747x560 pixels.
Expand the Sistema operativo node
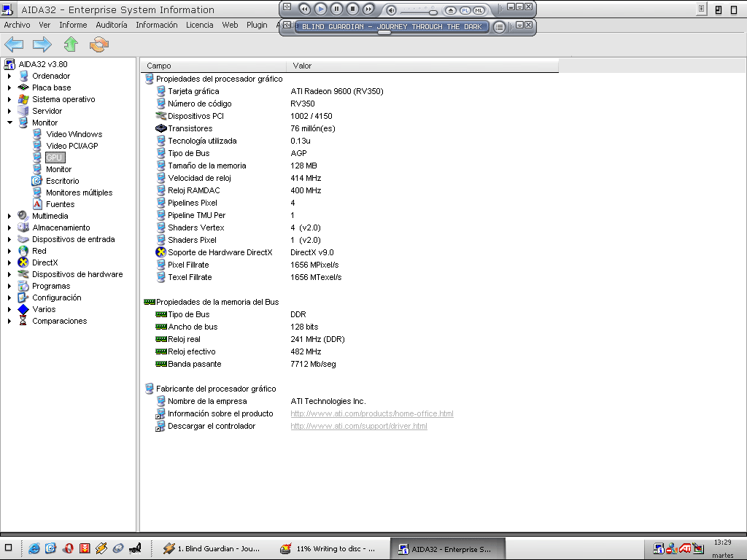point(9,99)
